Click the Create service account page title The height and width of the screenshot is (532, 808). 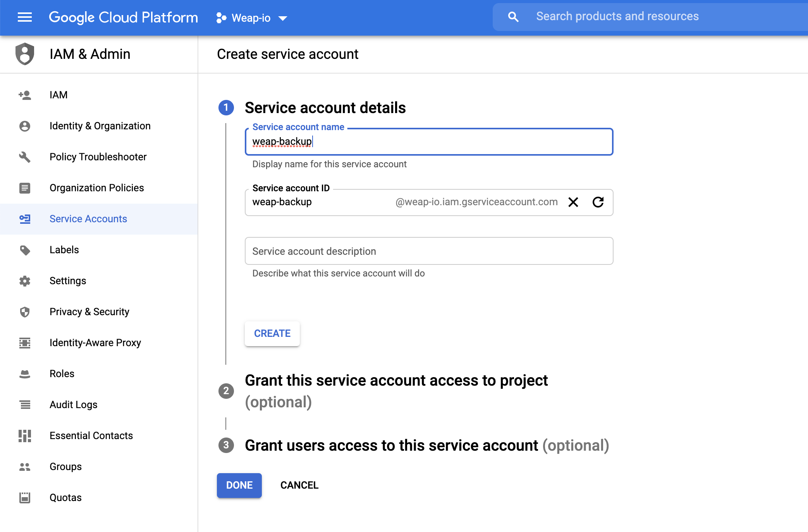pyautogui.click(x=287, y=54)
